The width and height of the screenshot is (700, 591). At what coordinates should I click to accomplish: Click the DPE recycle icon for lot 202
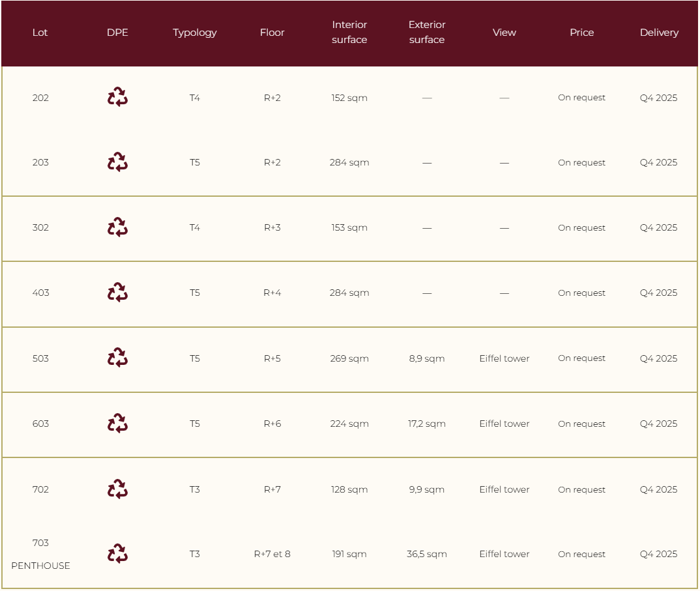click(x=117, y=97)
